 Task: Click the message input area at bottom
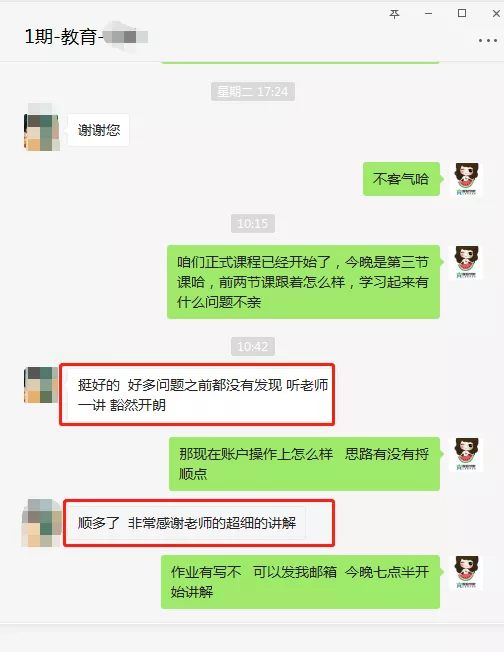point(252,637)
